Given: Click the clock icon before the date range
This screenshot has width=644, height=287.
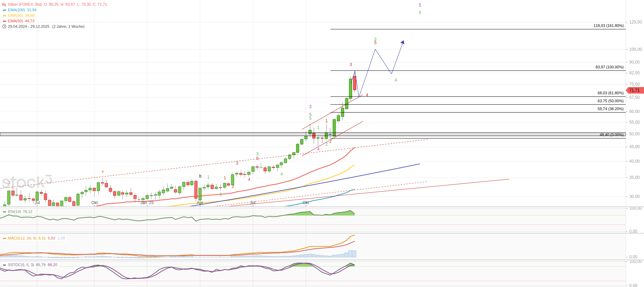Looking at the screenshot, I should coord(4,27).
